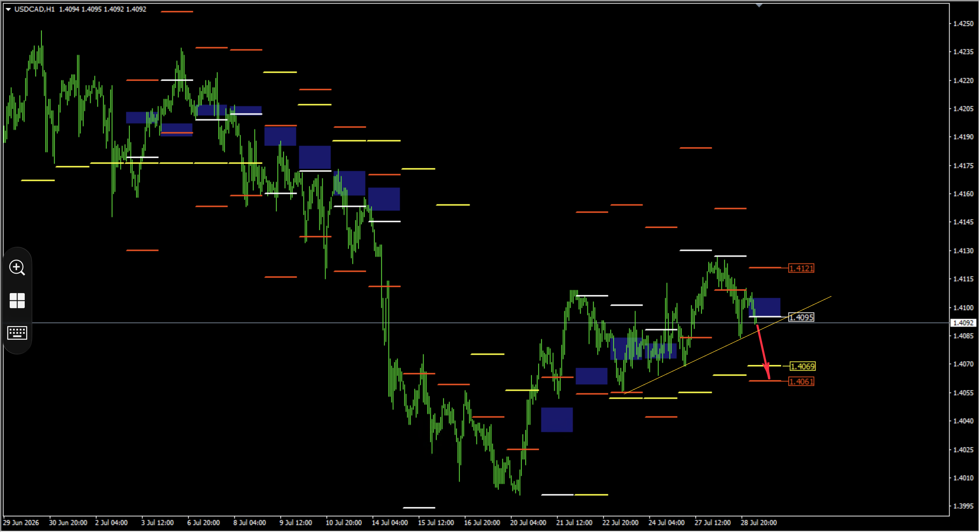Click the 1.4061 orange price label
980x532 pixels.
click(x=801, y=382)
